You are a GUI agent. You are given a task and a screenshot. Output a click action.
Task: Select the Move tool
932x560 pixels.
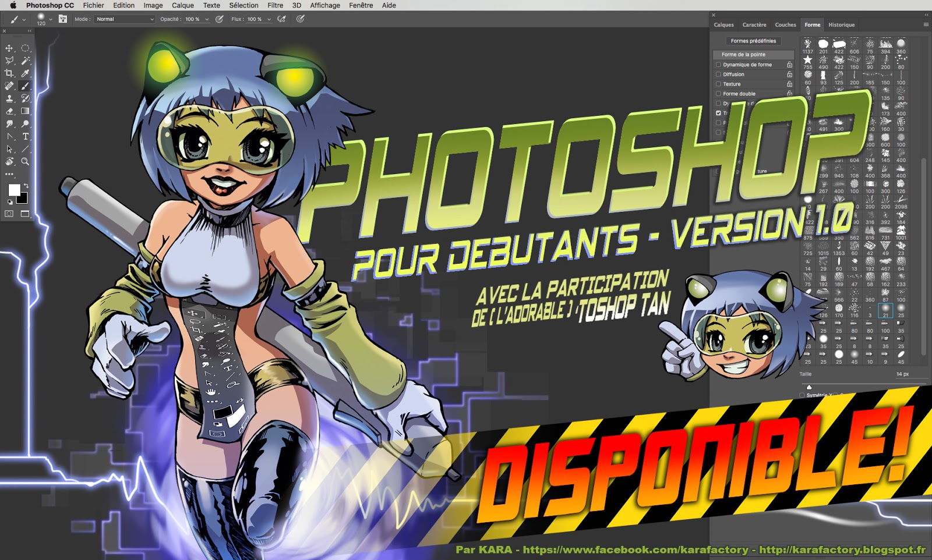coord(9,48)
